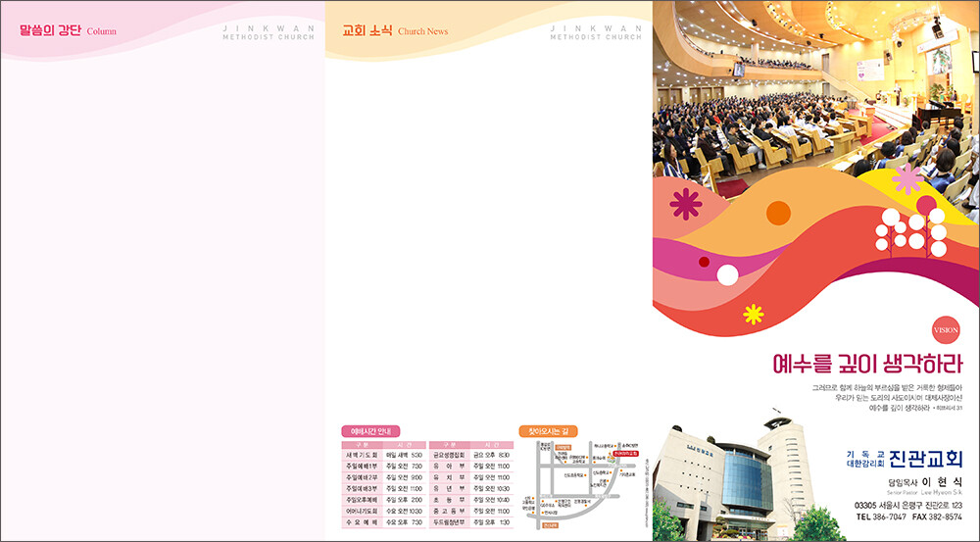Viewport: 980px width, 542px height.
Task: Click the small dark red dot on the wave
Action: click(x=704, y=262)
